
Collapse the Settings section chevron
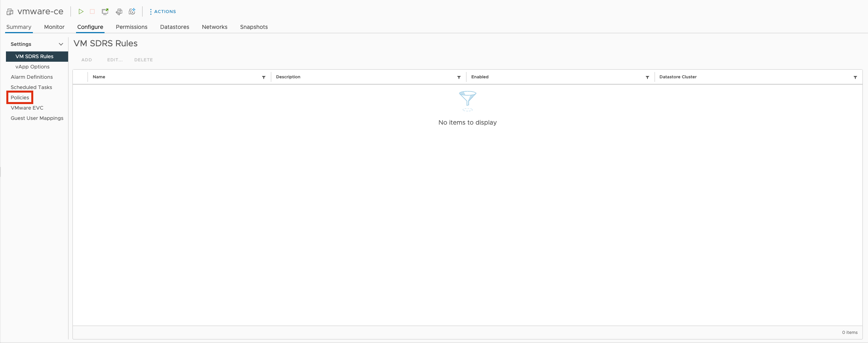(x=61, y=44)
